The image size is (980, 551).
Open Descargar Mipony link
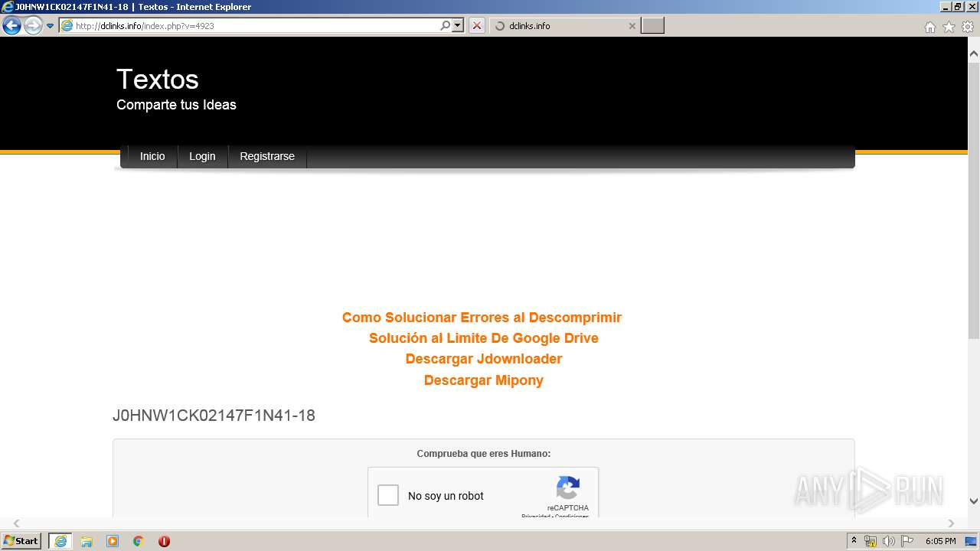484,380
